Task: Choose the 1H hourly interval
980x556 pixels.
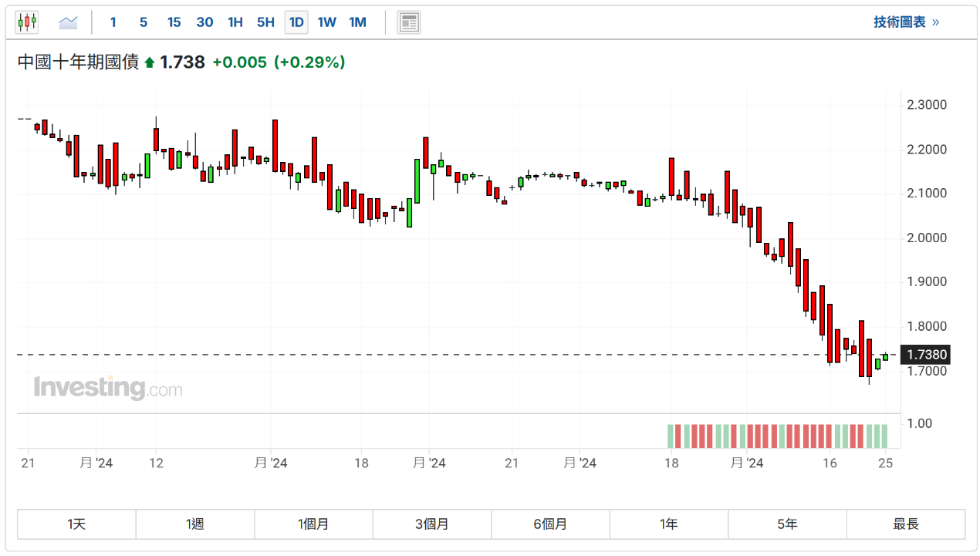Action: 235,22
